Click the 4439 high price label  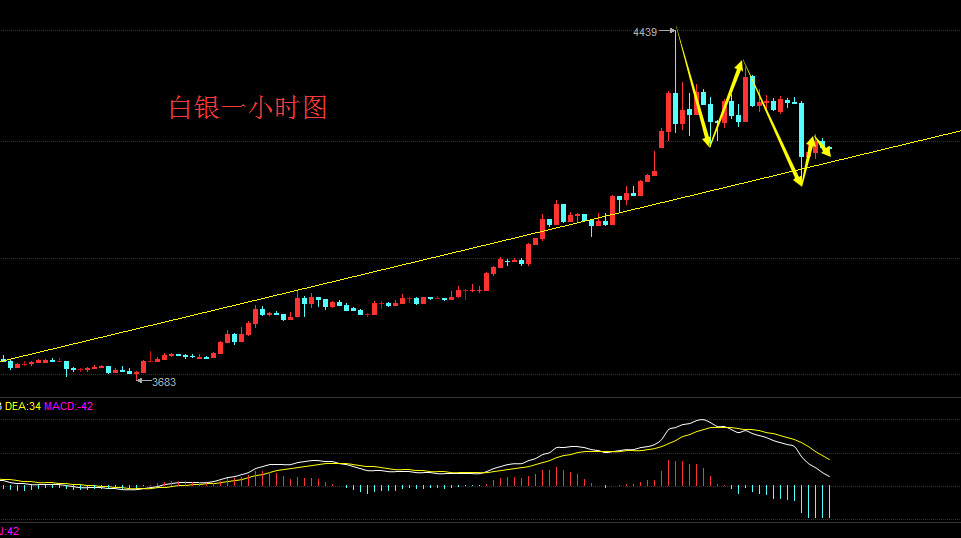[645, 32]
